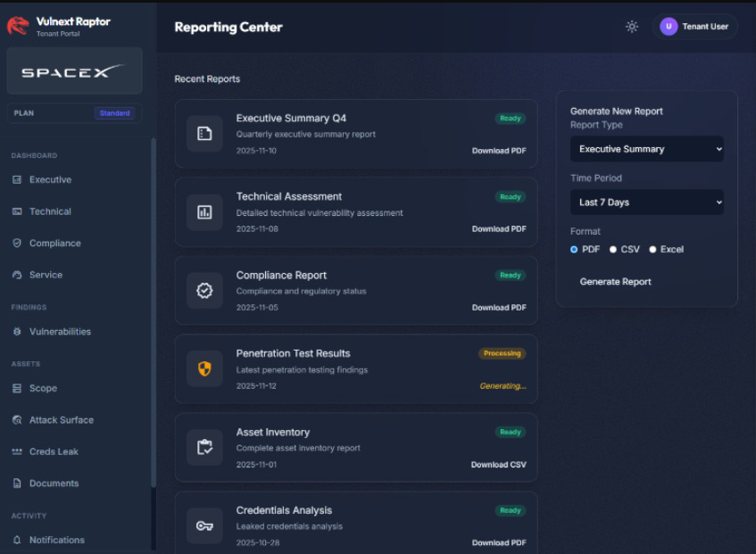Navigate to Compliance in sidebar
Viewport: 756px width, 554px height.
coord(55,244)
